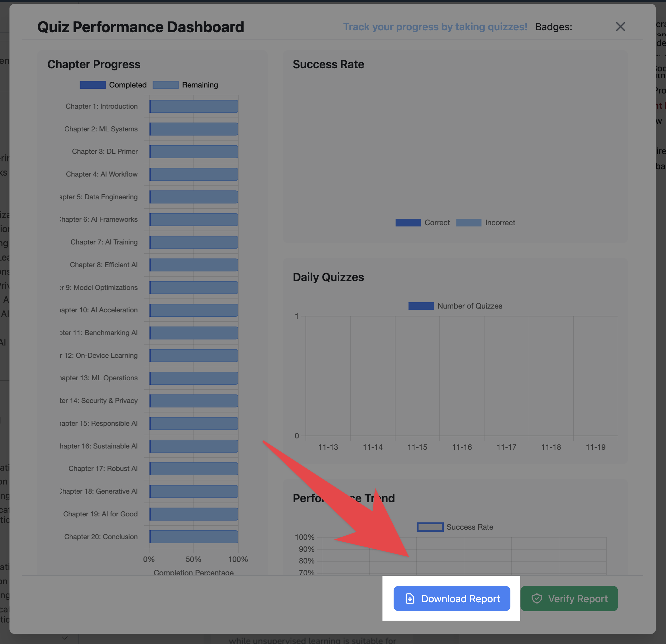Screen dimensions: 666x644
Task: Click the document download icon in Download Report
Action: click(x=410, y=599)
